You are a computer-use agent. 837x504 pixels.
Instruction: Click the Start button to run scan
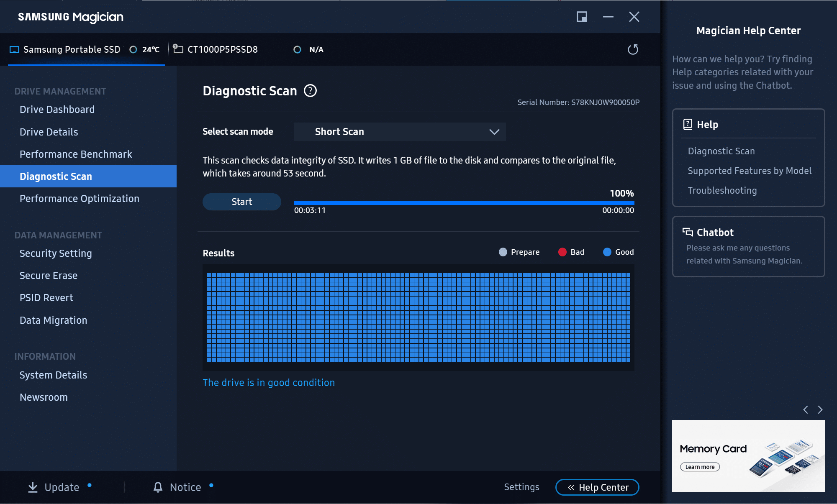coord(241,201)
